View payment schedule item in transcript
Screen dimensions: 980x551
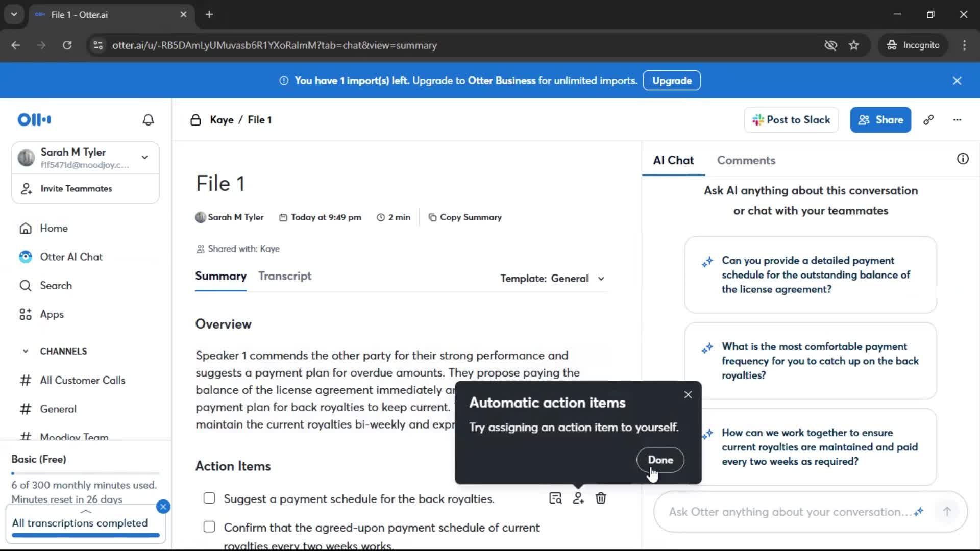point(555,498)
